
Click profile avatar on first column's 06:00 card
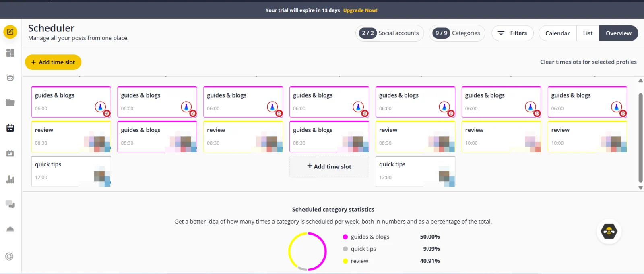[x=100, y=107]
